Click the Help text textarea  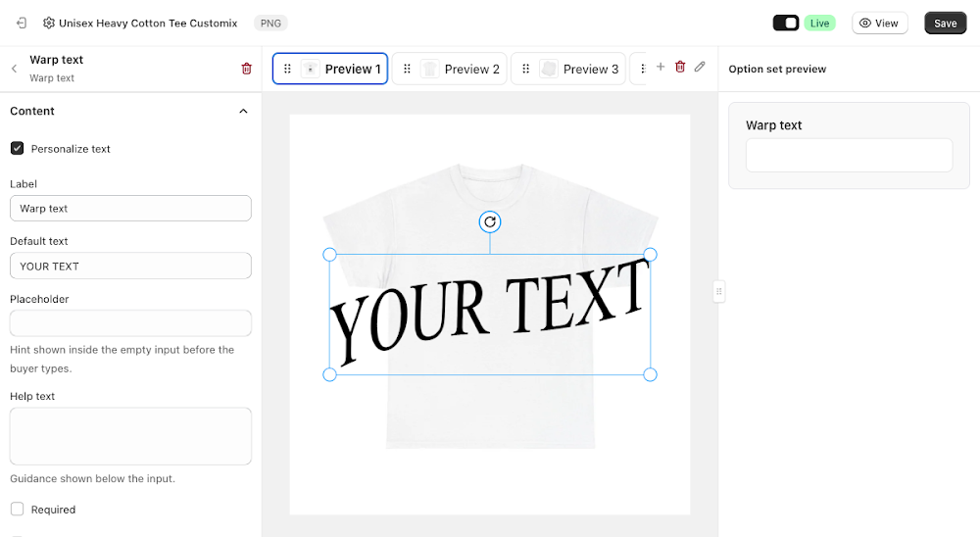point(130,436)
